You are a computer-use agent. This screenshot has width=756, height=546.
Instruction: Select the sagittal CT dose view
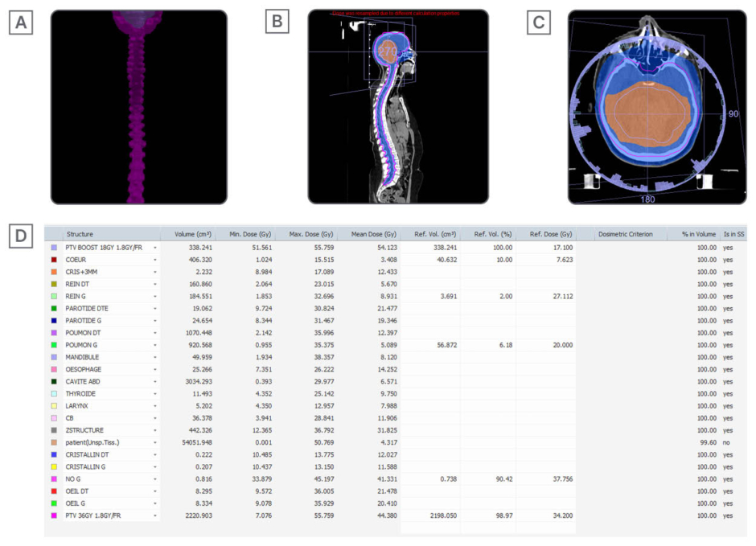tap(397, 109)
